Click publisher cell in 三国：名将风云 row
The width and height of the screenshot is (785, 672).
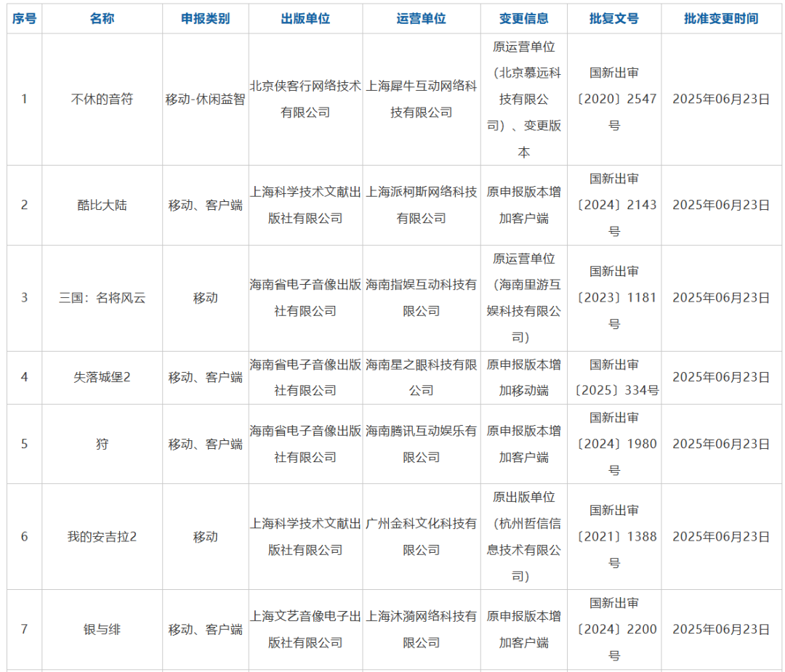pos(305,298)
